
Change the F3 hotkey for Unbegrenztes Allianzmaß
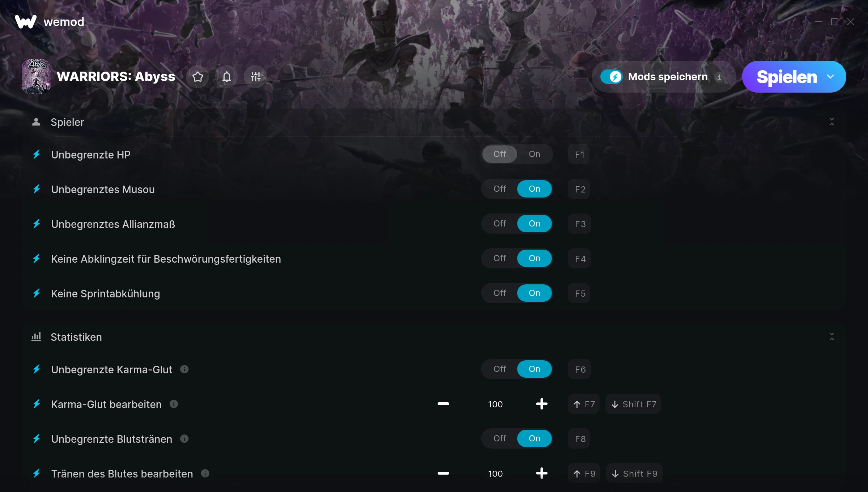[580, 224]
